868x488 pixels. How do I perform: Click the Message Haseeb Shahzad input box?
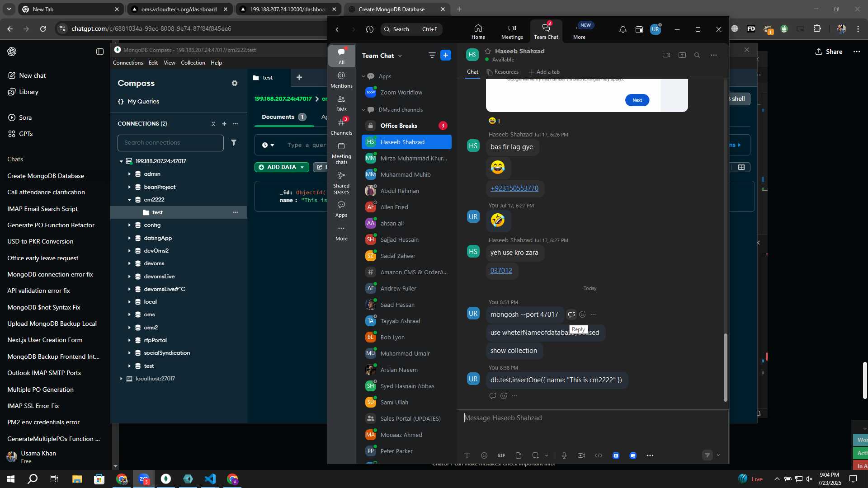pos(592,418)
